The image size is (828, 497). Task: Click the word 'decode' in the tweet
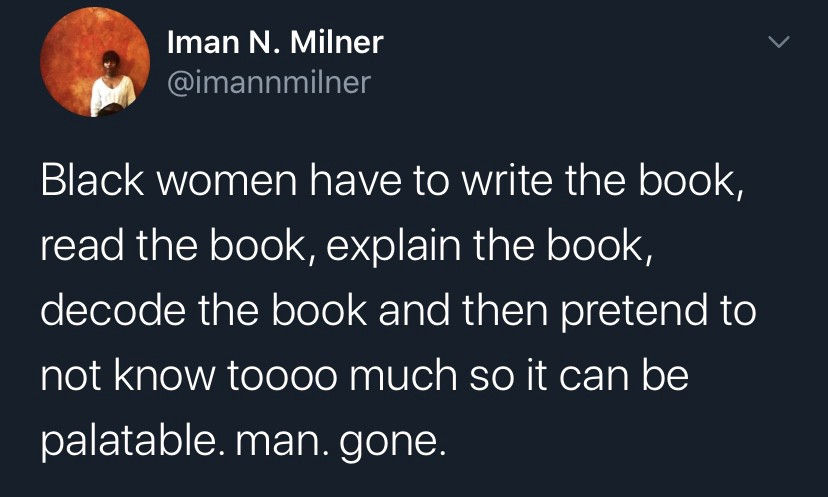tap(113, 311)
